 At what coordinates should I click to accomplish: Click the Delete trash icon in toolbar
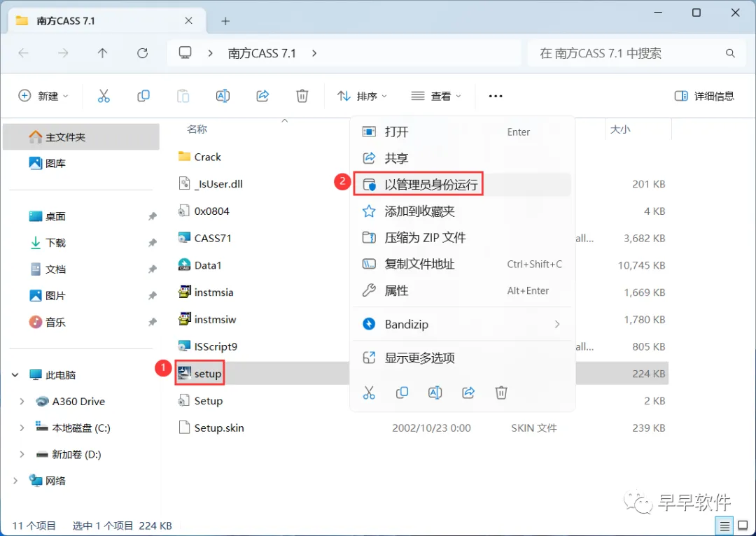point(302,96)
